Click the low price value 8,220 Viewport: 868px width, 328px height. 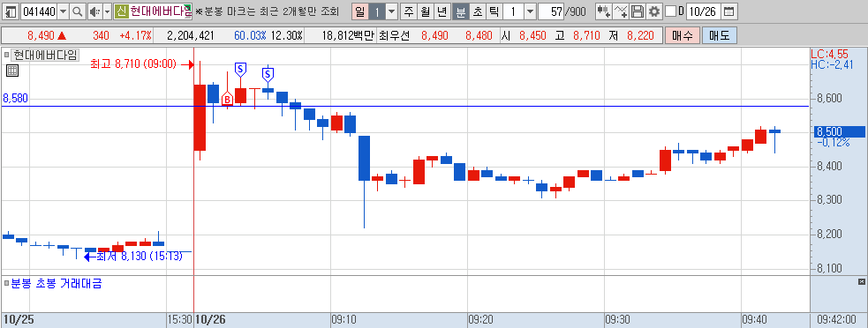pos(640,36)
